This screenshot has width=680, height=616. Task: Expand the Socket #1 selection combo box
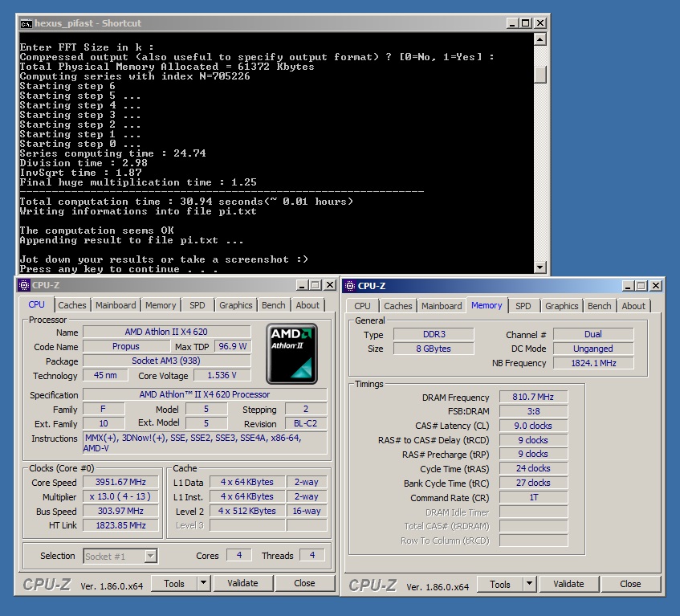(150, 556)
